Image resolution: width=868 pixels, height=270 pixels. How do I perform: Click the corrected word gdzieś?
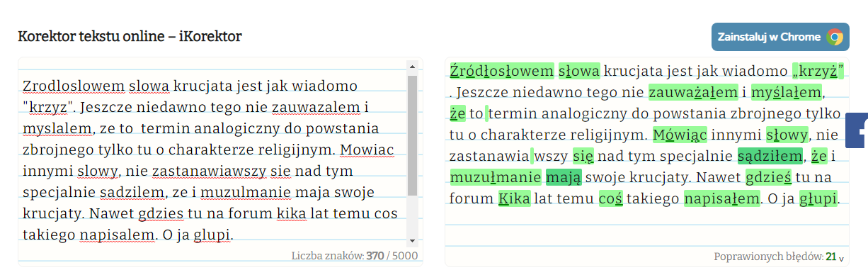(x=768, y=177)
